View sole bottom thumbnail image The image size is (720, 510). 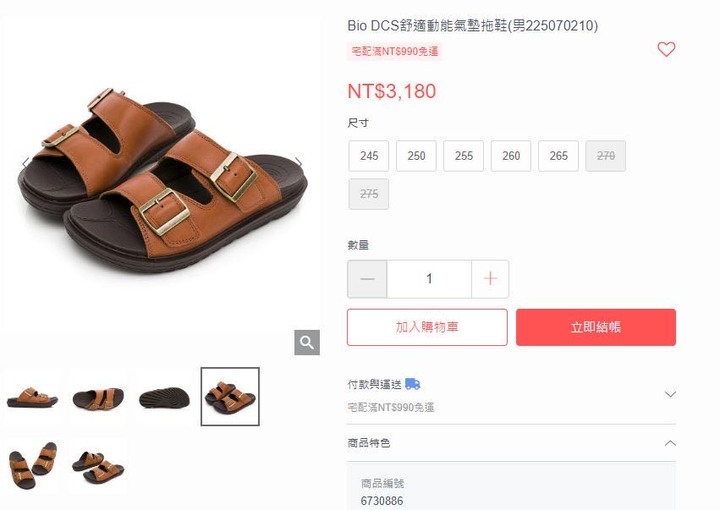tap(164, 397)
